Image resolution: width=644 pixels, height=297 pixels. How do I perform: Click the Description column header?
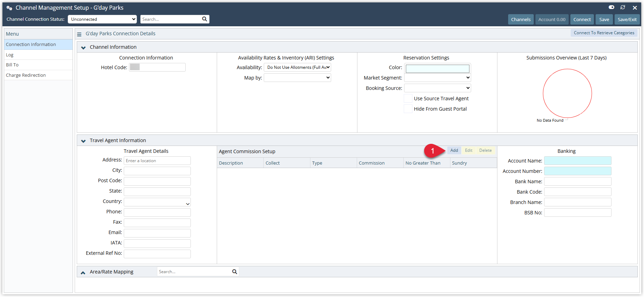pos(240,163)
